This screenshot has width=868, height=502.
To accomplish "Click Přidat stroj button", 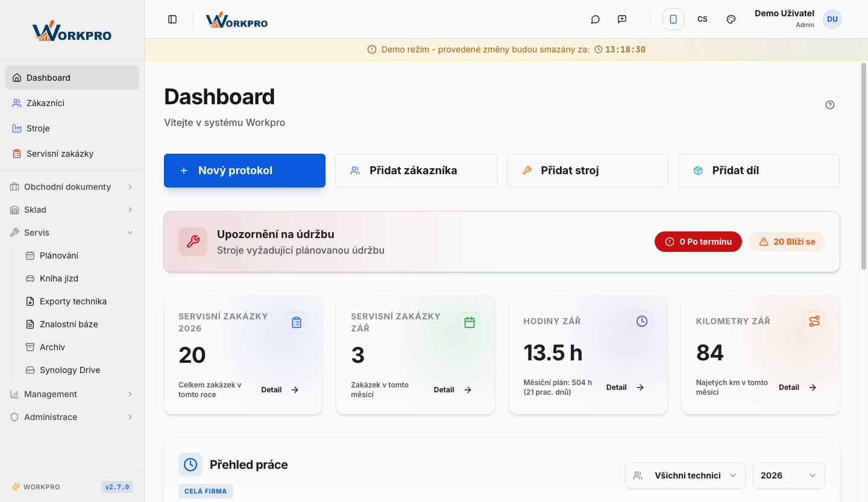I will point(588,171).
